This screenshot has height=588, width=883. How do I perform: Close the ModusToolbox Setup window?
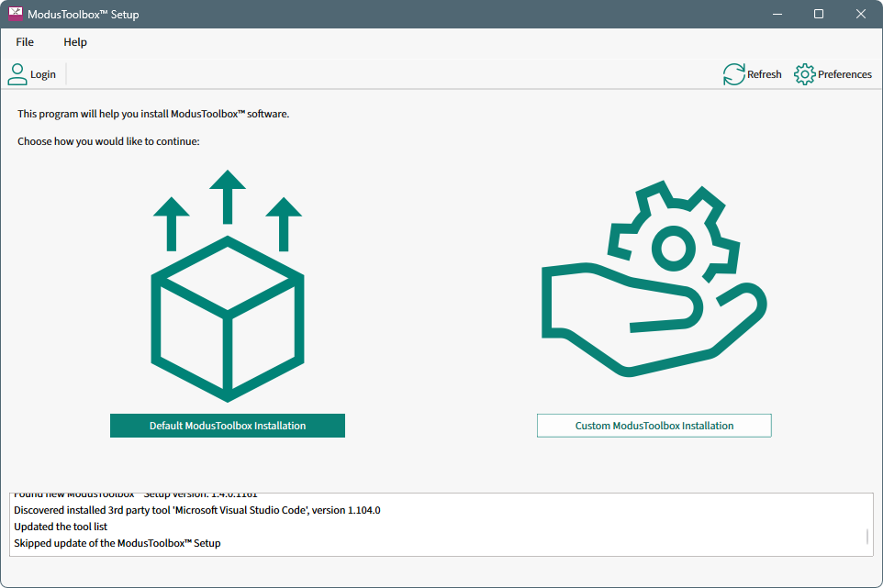coord(861,15)
